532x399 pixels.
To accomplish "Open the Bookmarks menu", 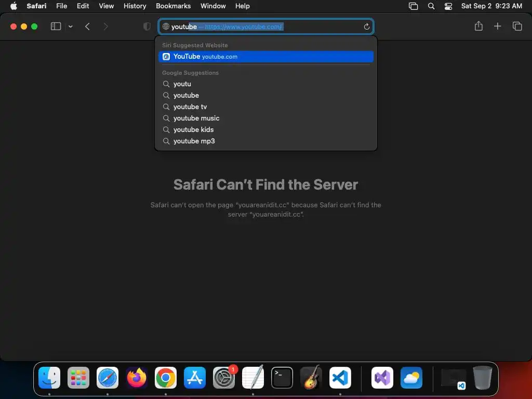I will click(173, 6).
